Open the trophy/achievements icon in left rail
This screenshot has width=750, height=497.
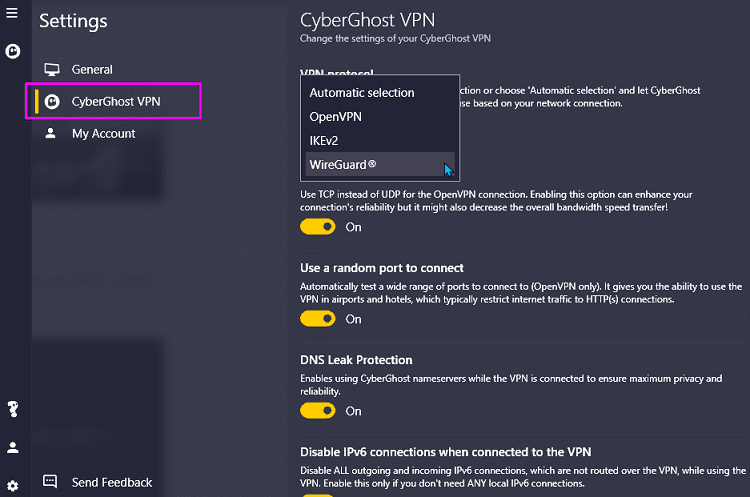(12, 409)
